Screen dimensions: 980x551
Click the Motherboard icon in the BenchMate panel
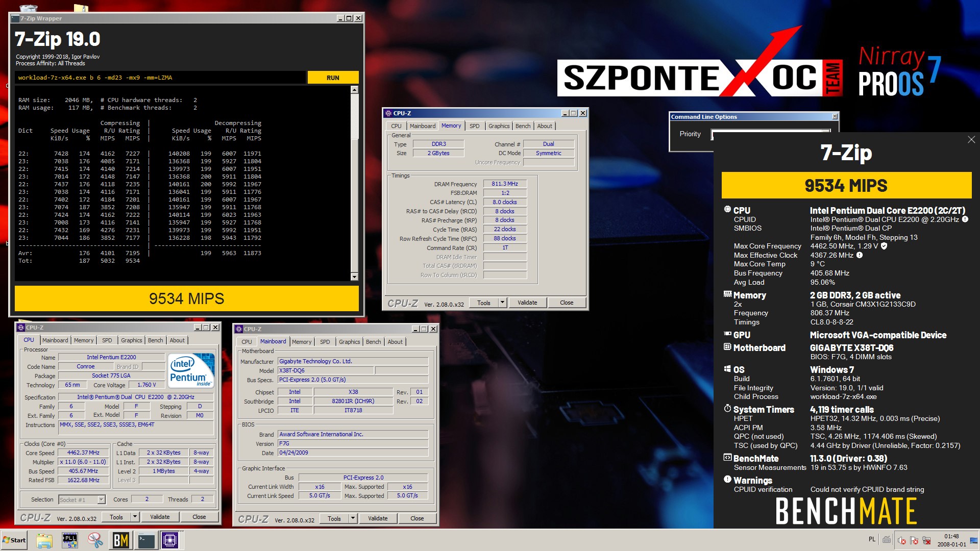click(x=727, y=347)
